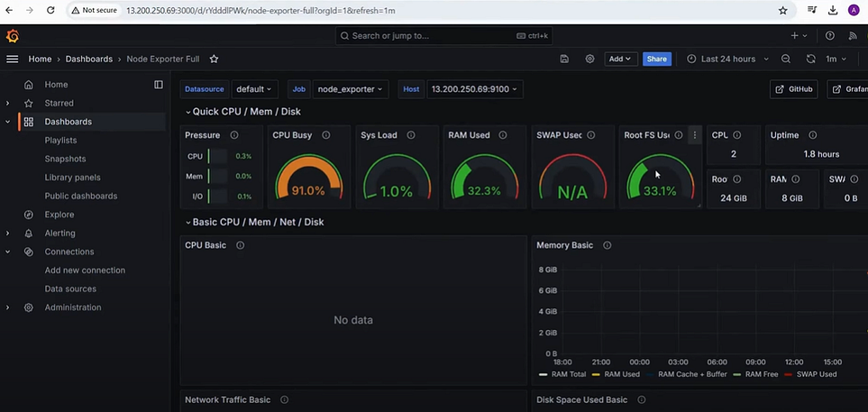Click the Grafana logo icon
The width and height of the screenshot is (868, 412).
point(13,36)
